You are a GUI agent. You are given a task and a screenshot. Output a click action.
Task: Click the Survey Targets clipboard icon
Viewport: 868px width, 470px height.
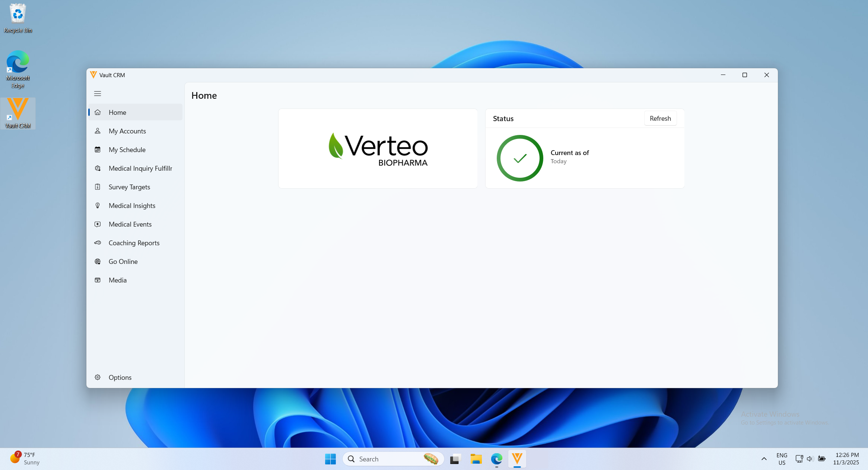98,187
